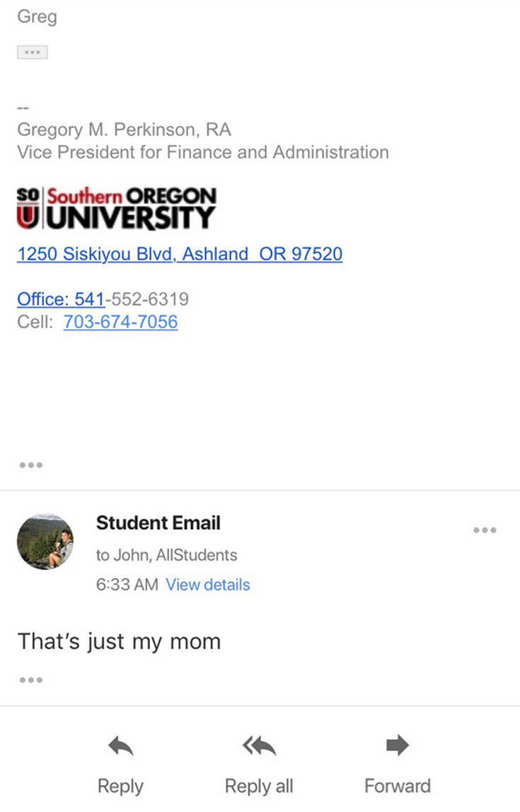Tap the "to John, AllStudents" recipient line
Viewport: 520px width, 812px height.
click(x=166, y=555)
